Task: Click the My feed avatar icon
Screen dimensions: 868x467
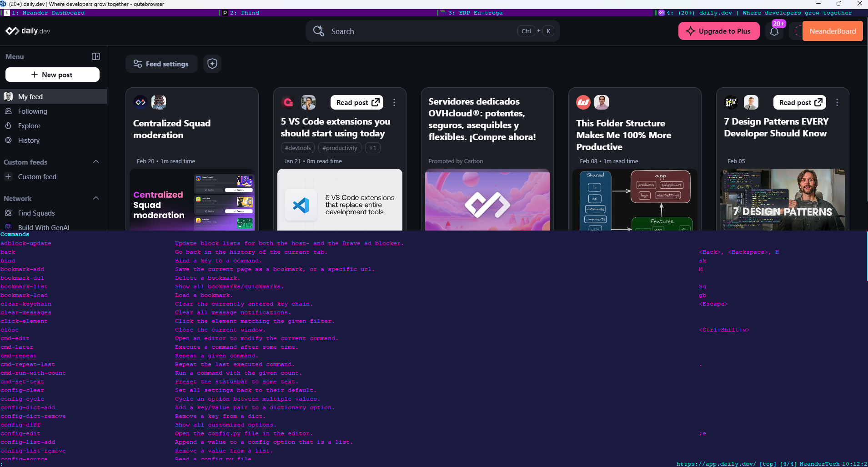Action: tap(8, 96)
